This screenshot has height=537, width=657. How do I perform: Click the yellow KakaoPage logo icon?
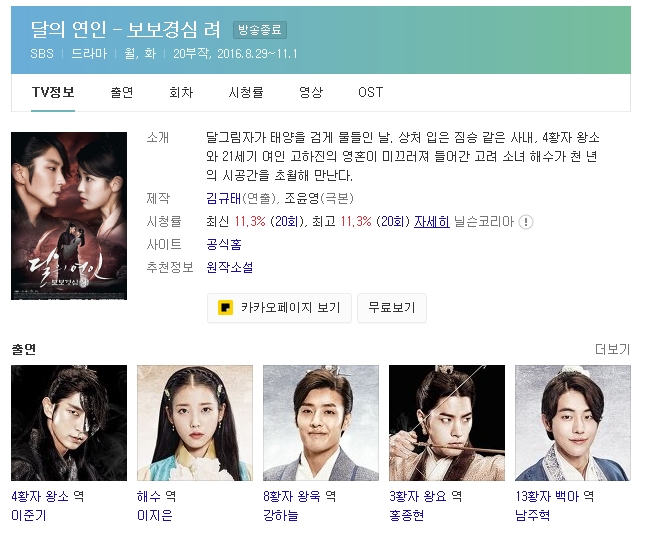(x=225, y=307)
